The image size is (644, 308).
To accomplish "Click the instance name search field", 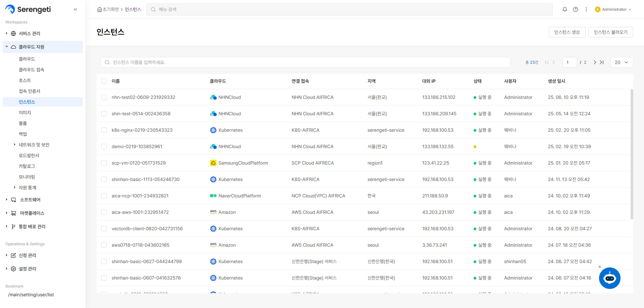I will 305,62.
